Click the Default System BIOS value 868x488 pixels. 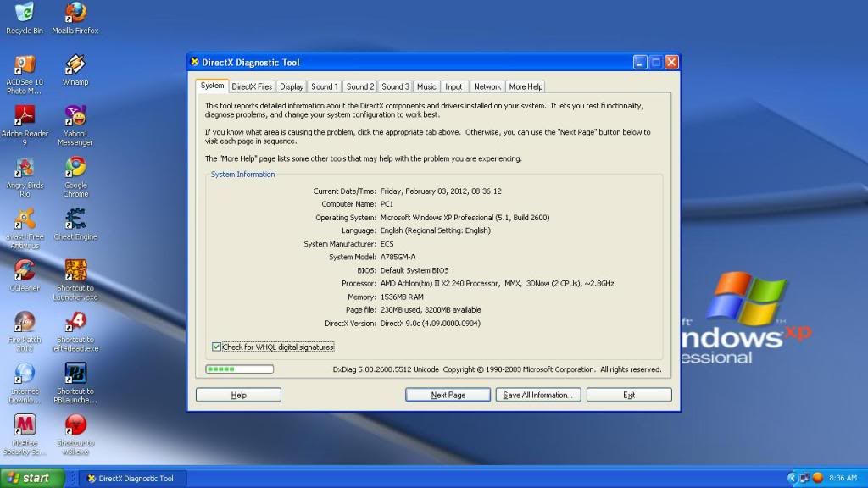click(414, 270)
